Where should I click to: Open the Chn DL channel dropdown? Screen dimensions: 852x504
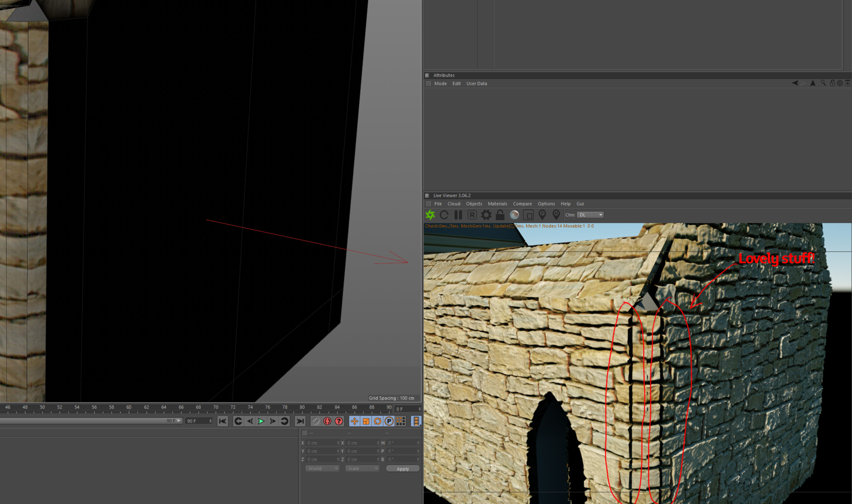pyautogui.click(x=590, y=215)
